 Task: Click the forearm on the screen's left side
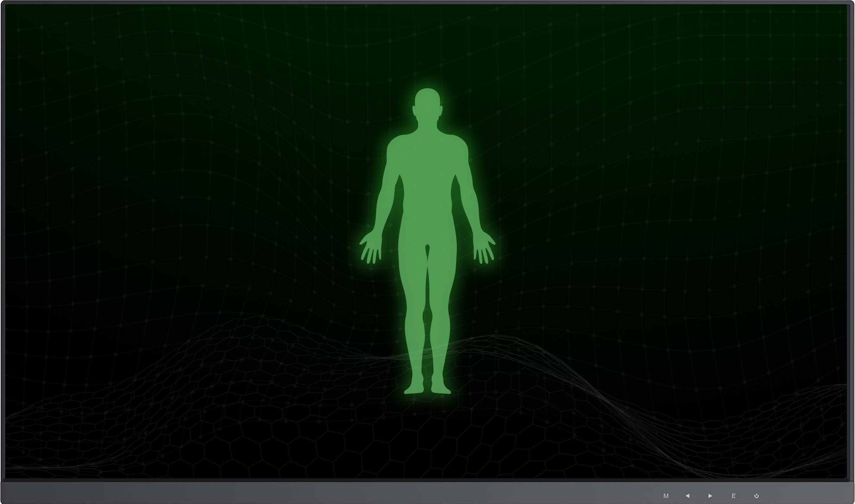383,211
